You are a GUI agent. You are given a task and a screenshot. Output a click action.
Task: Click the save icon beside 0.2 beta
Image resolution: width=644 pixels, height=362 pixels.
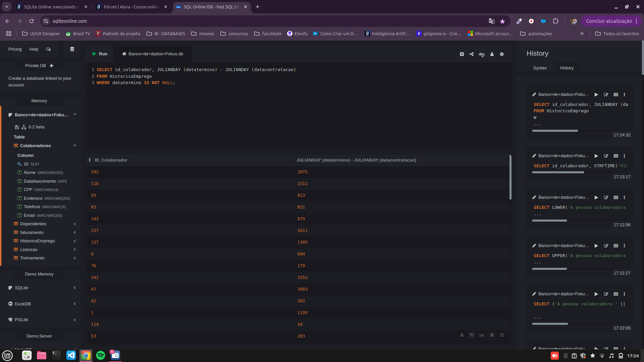click(17, 127)
